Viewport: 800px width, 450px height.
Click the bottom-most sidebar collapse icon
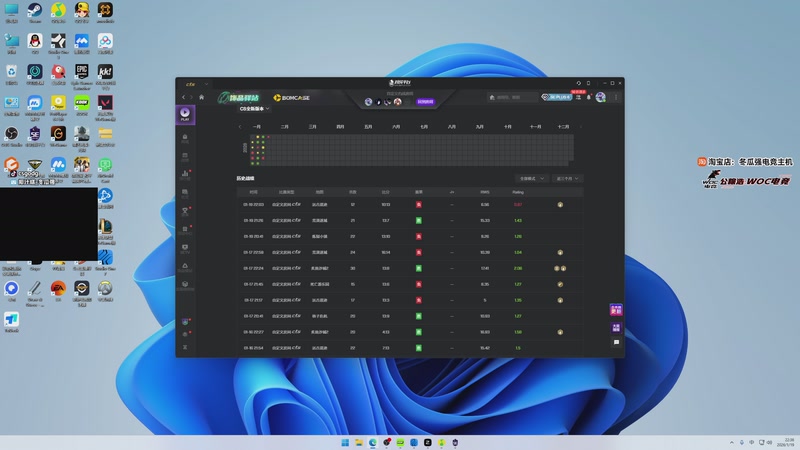click(185, 347)
